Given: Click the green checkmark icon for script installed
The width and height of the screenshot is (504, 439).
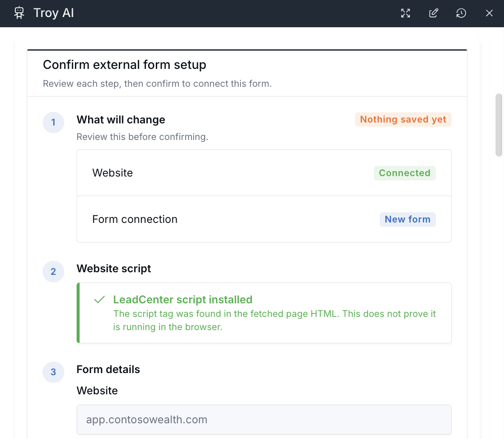Looking at the screenshot, I should [x=99, y=299].
